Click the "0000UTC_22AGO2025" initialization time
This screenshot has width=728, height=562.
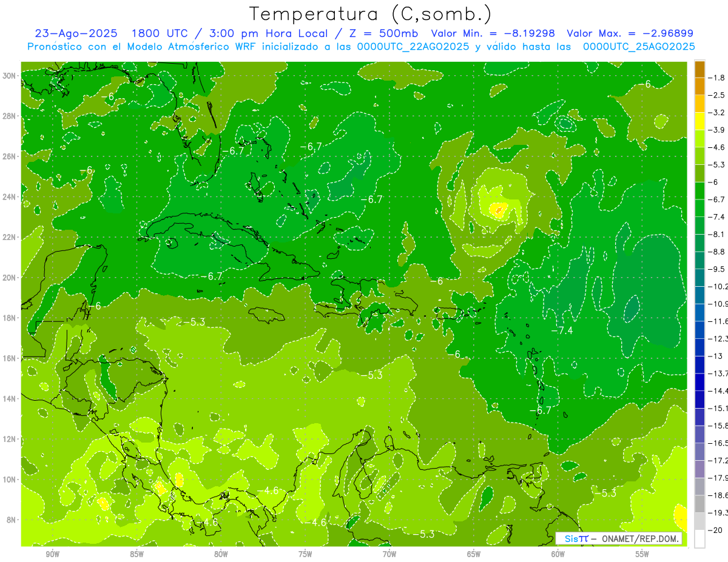tap(413, 47)
